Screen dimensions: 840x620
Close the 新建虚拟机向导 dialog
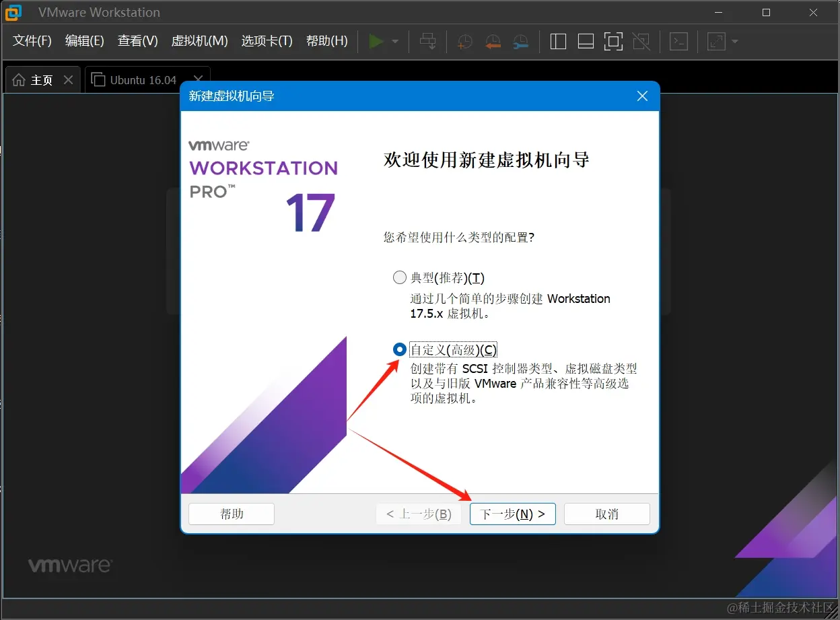642,96
